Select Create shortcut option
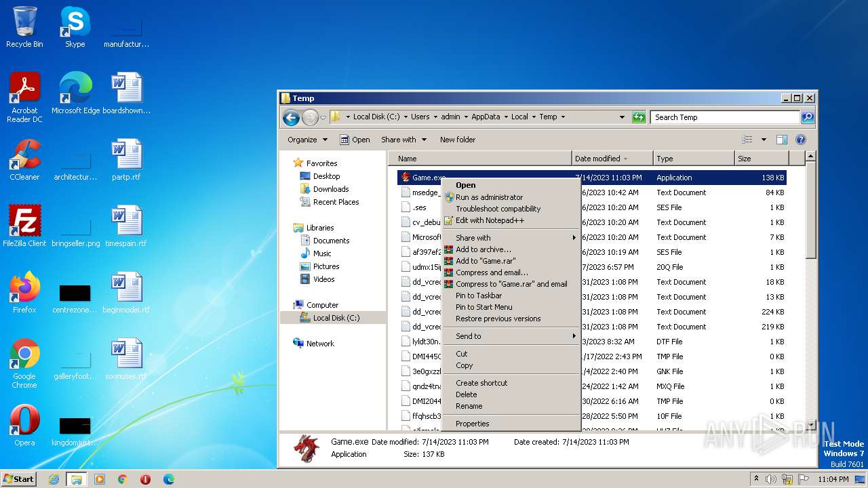This screenshot has width=868, height=488. 511,383
